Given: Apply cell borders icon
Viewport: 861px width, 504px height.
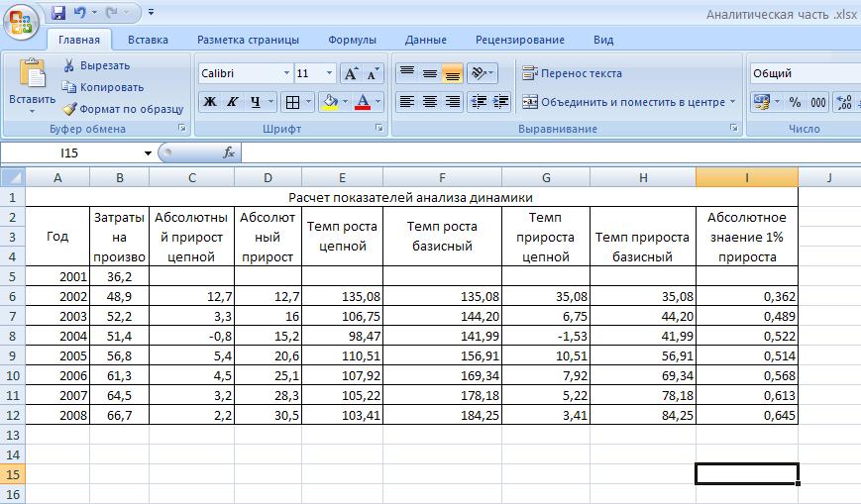Looking at the screenshot, I should [x=292, y=102].
